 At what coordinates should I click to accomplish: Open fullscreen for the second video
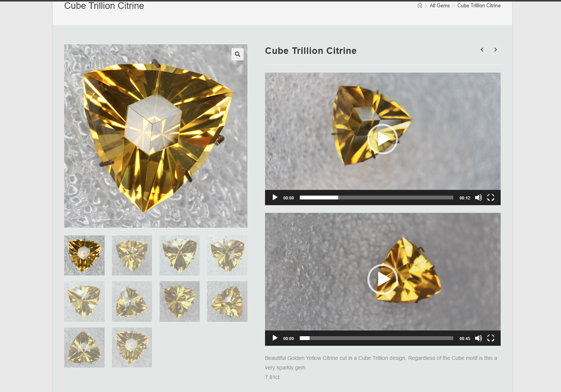click(x=491, y=338)
